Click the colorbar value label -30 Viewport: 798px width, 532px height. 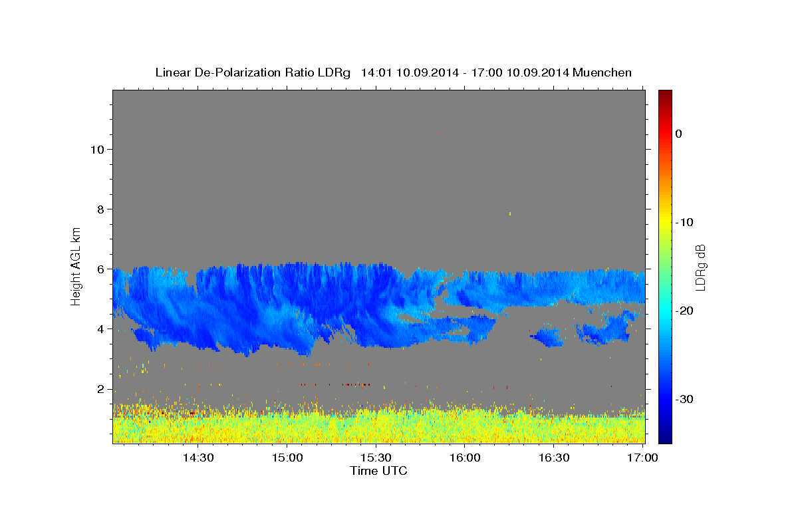pos(684,399)
